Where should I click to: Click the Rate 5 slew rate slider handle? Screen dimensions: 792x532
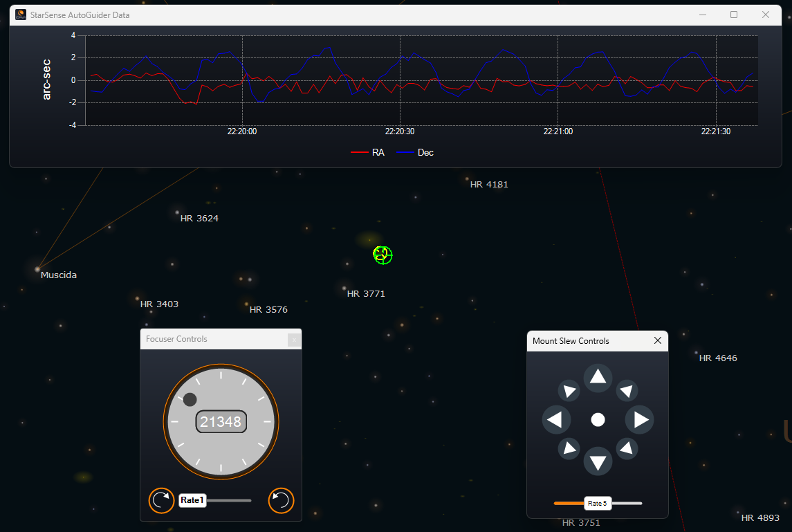pyautogui.click(x=598, y=503)
